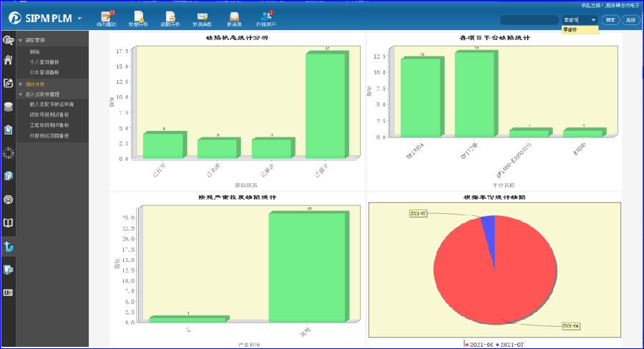This screenshot has width=644, height=349.
Task: Open the to-do notifications icon with red badge
Action: 106,16
